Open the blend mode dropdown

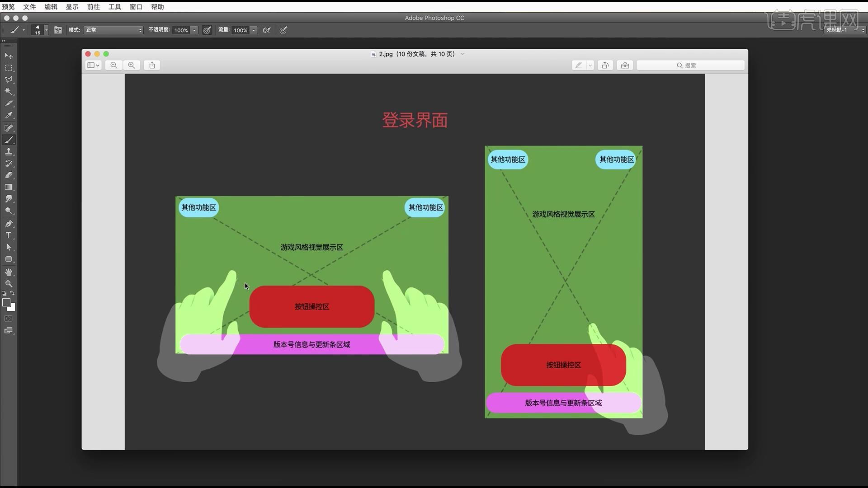tap(113, 30)
